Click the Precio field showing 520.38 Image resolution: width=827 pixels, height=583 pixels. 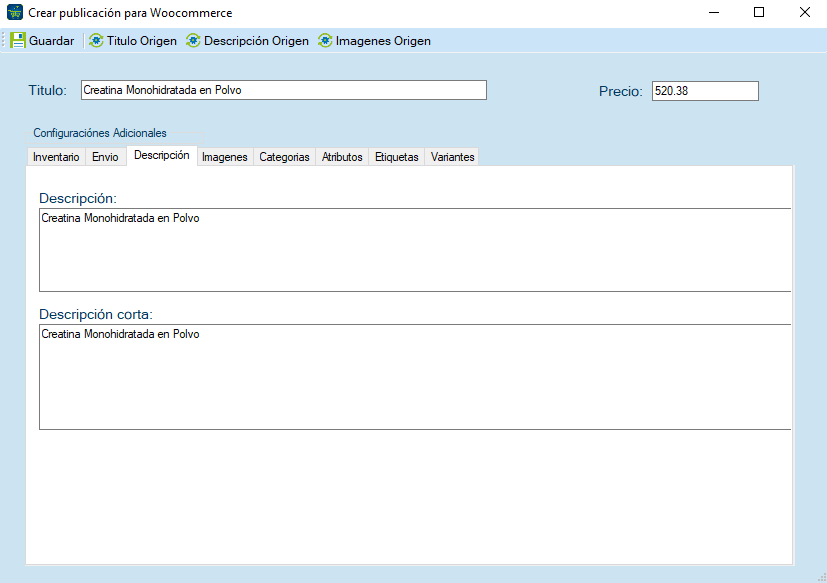coord(705,91)
